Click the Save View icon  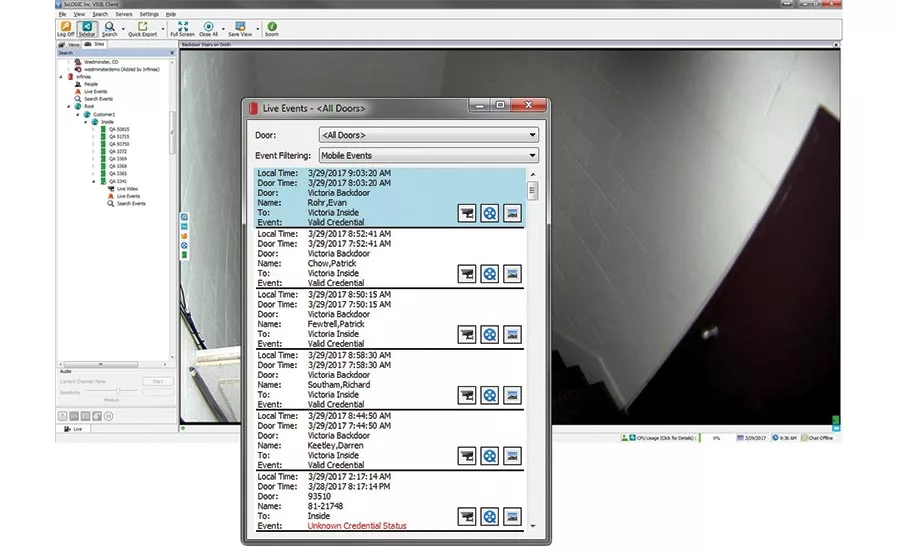pos(239,28)
